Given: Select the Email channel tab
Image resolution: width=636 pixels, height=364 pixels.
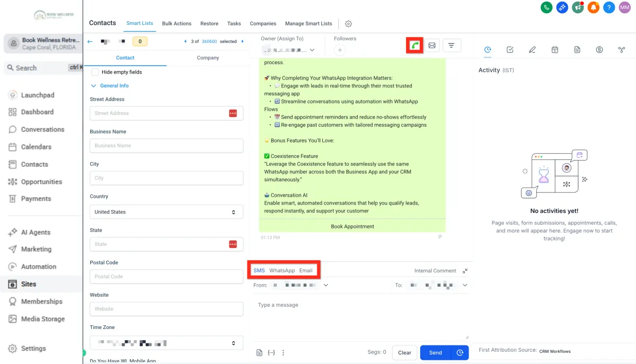Looking at the screenshot, I should (x=306, y=271).
